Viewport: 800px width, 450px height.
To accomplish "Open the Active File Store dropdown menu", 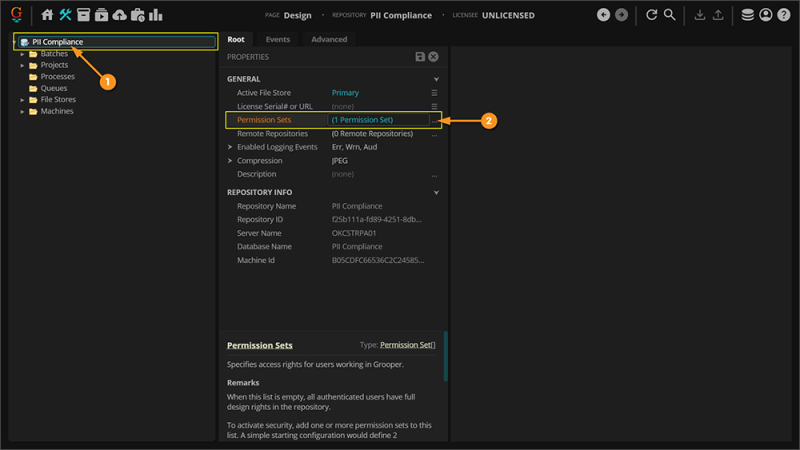I will [434, 93].
